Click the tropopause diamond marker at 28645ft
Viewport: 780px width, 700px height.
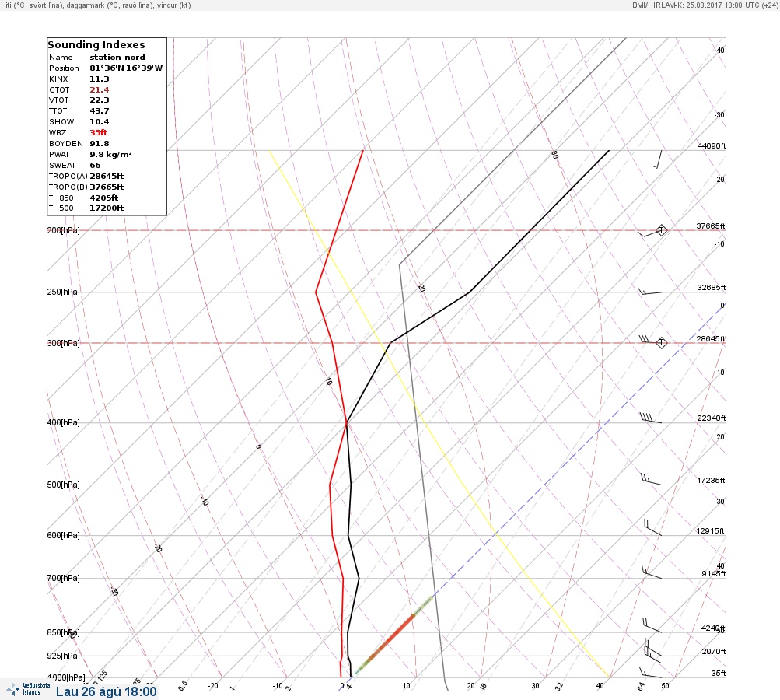point(661,342)
